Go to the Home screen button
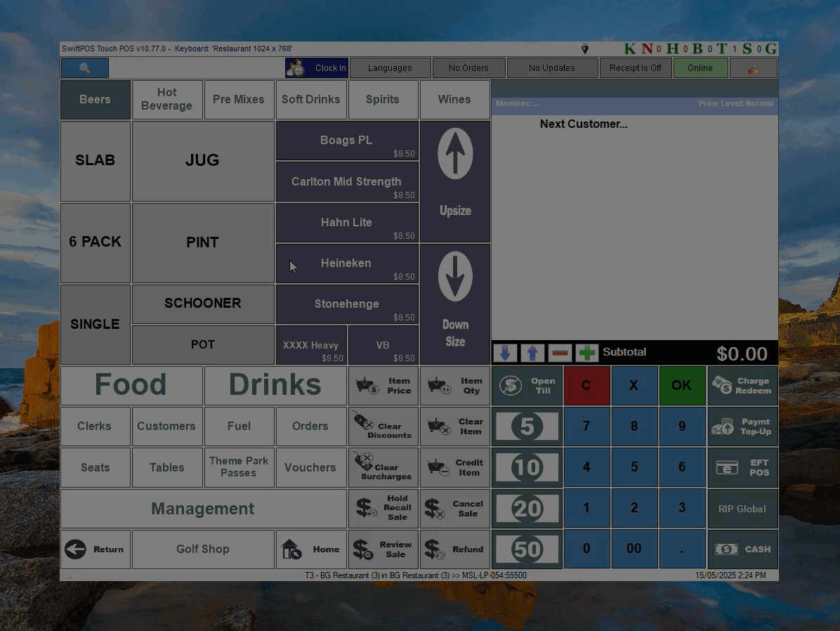Image resolution: width=840 pixels, height=631 pixels. [x=311, y=549]
